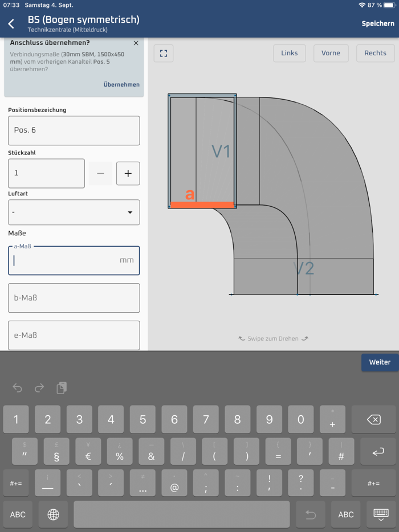This screenshot has height=532, width=399.
Task: Edit the Positionsbezeichnung field Pos. 6
Action: pyautogui.click(x=74, y=130)
